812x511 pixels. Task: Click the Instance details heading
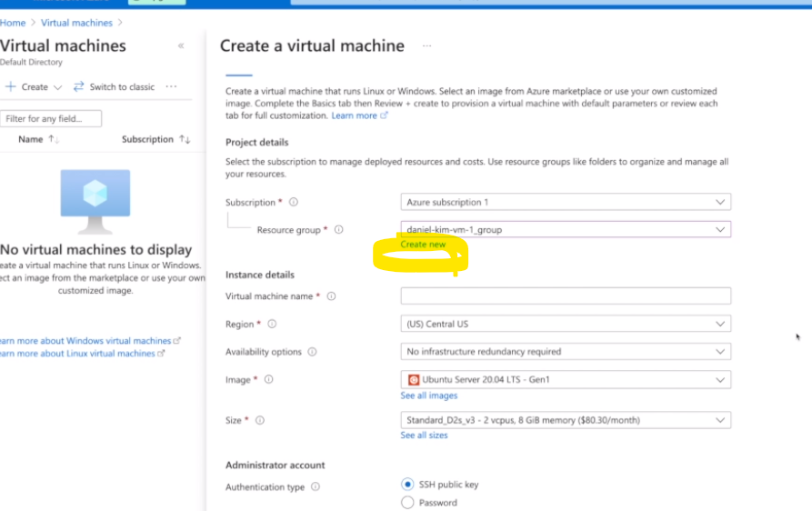259,275
